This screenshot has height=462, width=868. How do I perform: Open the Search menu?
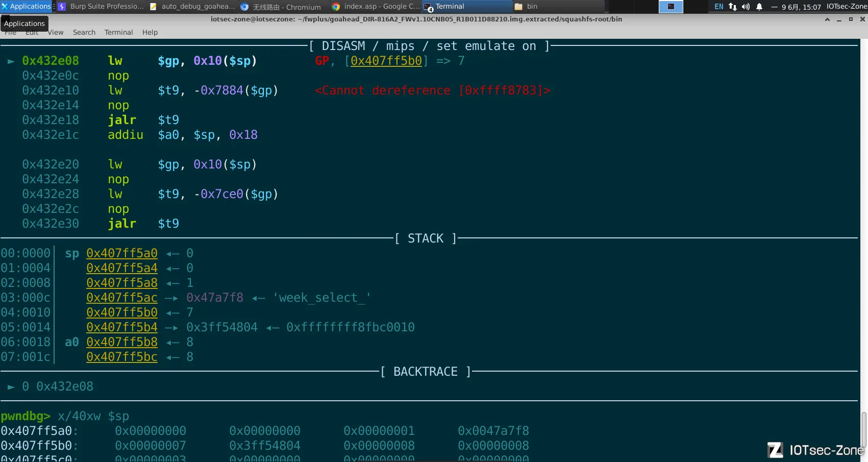click(x=84, y=32)
